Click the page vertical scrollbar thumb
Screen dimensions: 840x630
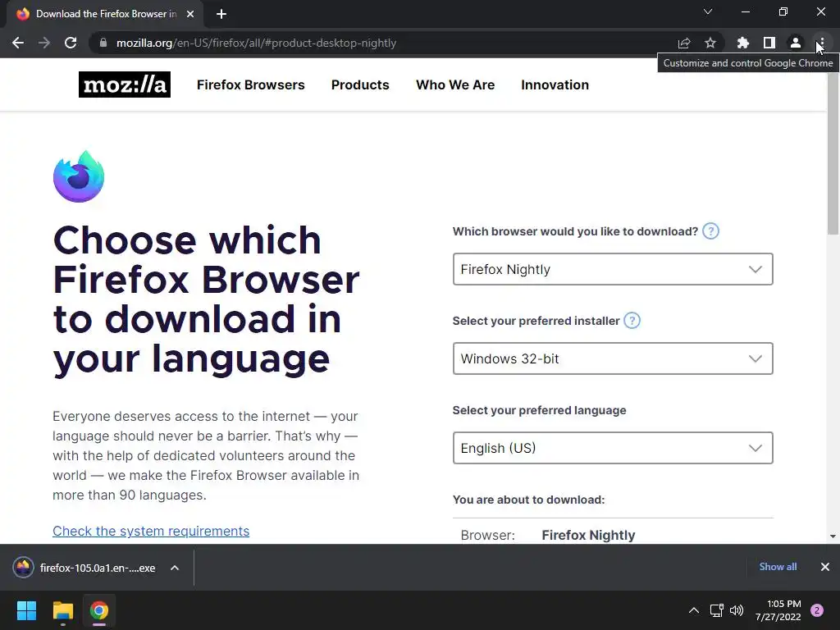[x=833, y=153]
